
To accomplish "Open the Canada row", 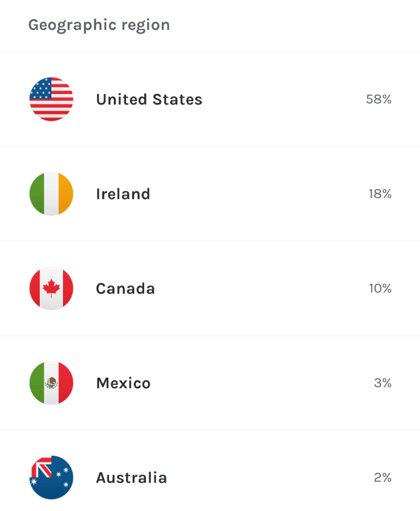I will pyautogui.click(x=210, y=288).
